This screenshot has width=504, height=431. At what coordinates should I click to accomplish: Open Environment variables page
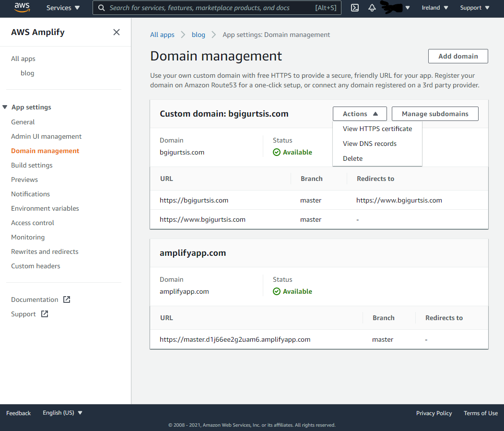point(45,208)
